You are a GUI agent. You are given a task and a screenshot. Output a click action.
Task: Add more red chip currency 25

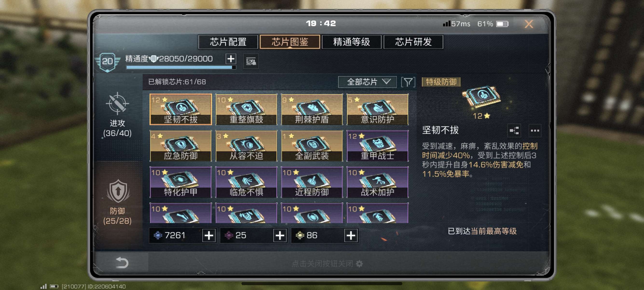tap(280, 235)
